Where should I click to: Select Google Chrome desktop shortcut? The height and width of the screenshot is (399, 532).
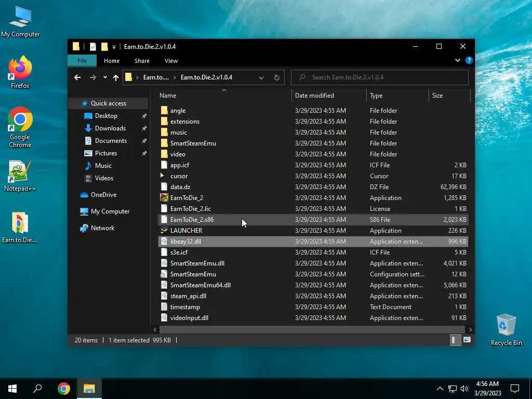tap(20, 127)
